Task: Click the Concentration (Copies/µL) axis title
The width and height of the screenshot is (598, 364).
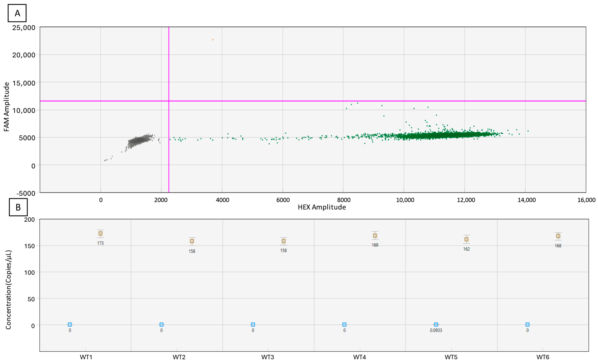Action: point(8,290)
